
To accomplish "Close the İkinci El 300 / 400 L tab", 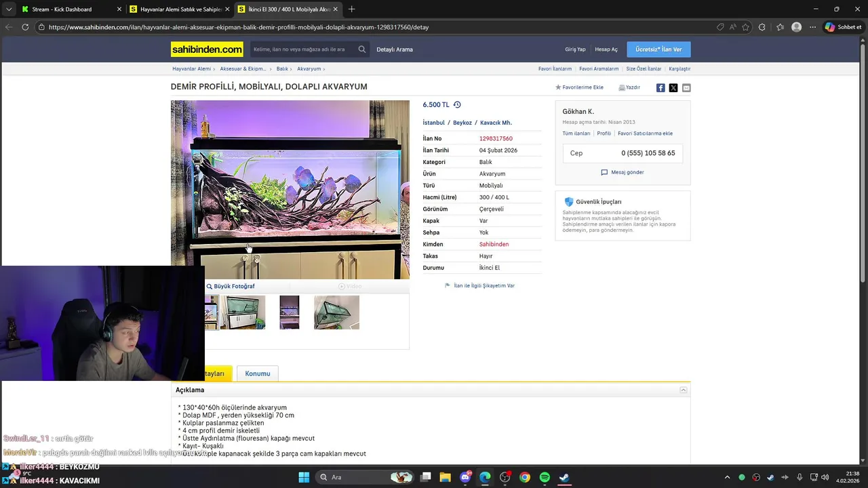I will (335, 9).
